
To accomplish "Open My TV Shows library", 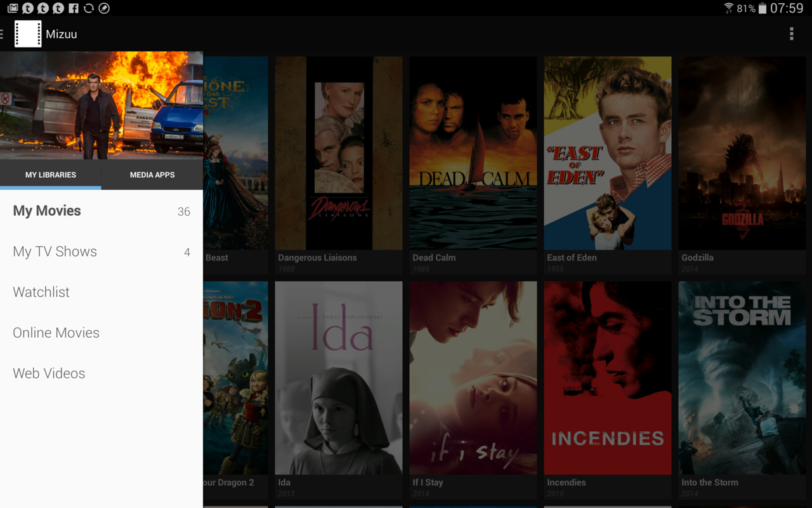I will click(101, 251).
